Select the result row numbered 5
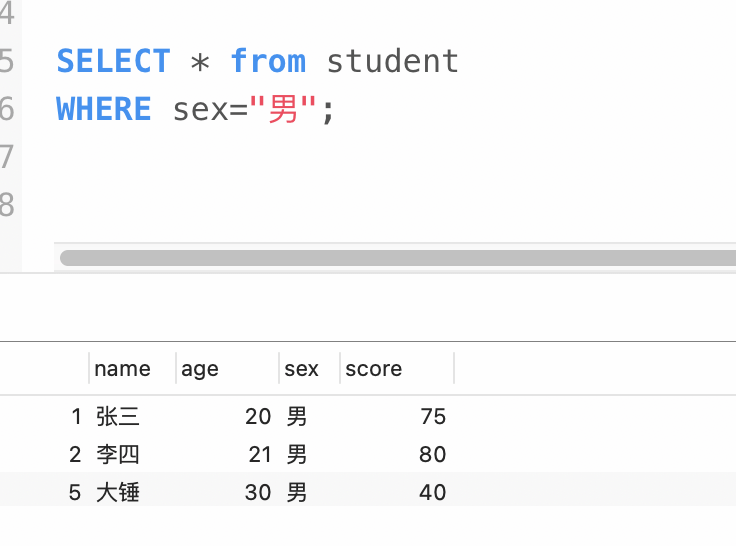This screenshot has height=546, width=736. pos(74,493)
